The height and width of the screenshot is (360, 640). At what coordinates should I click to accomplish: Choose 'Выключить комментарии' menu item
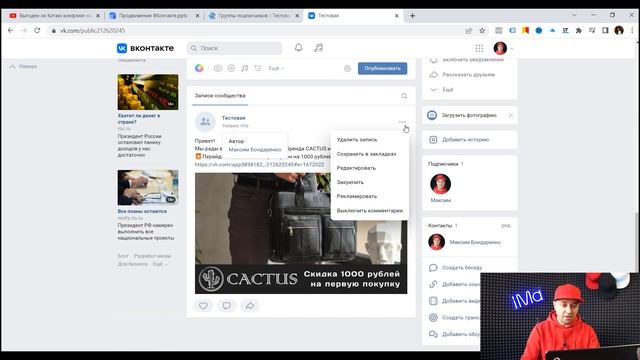click(369, 211)
